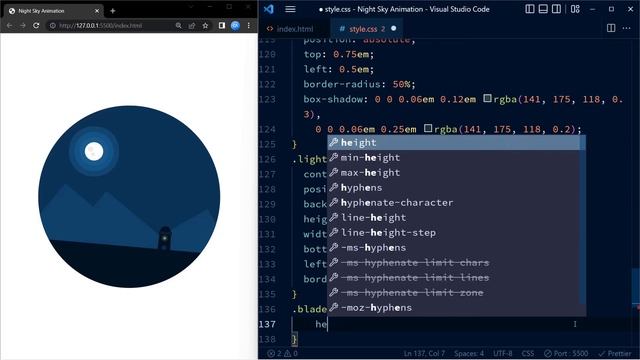This screenshot has width=640, height=360.
Task: Click the VS Code logo icon
Action: (x=269, y=9)
